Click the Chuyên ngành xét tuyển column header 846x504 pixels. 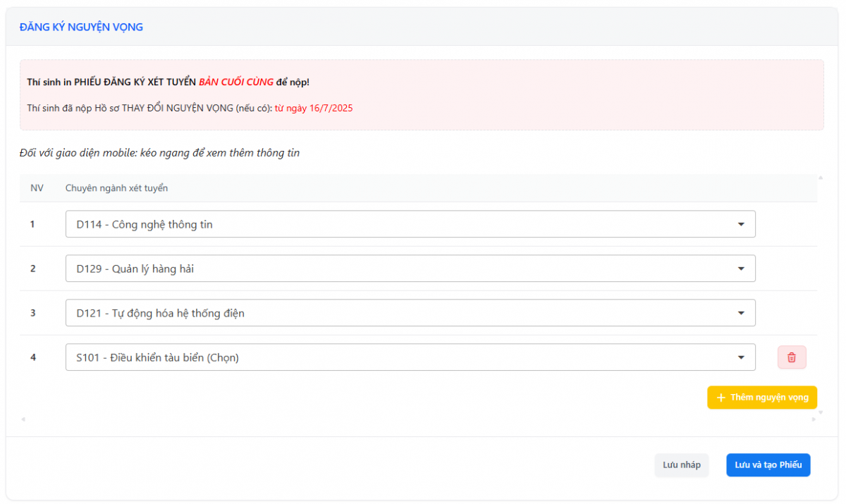[x=116, y=188]
